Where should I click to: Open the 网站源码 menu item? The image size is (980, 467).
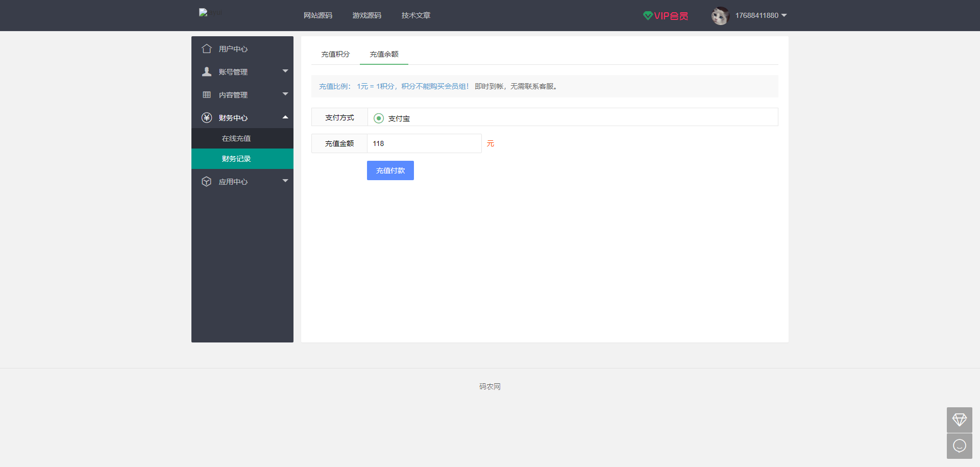[x=318, y=15]
